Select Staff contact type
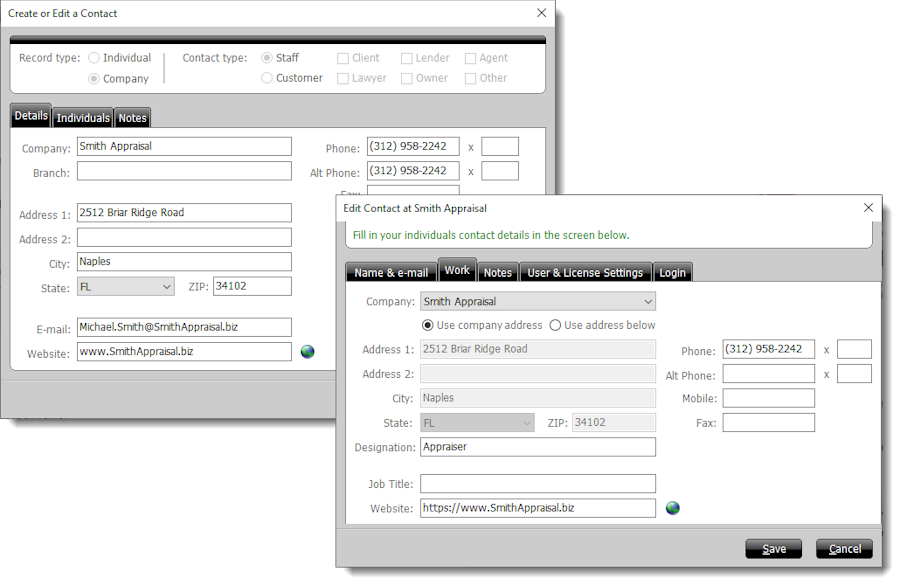 pos(266,58)
